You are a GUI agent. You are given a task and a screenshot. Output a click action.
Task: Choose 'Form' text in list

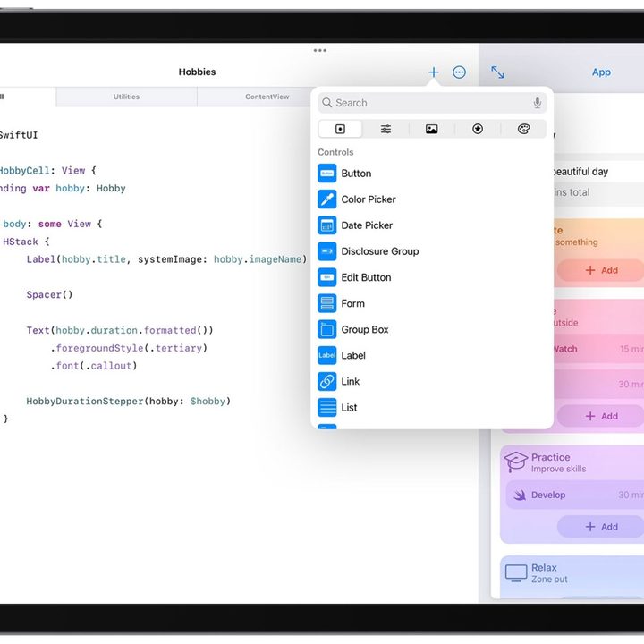tap(352, 303)
